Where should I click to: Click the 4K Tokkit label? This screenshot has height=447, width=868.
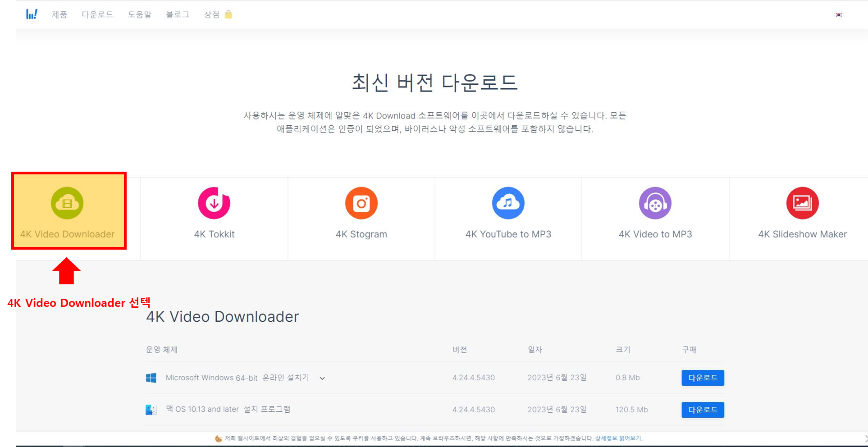pos(214,234)
